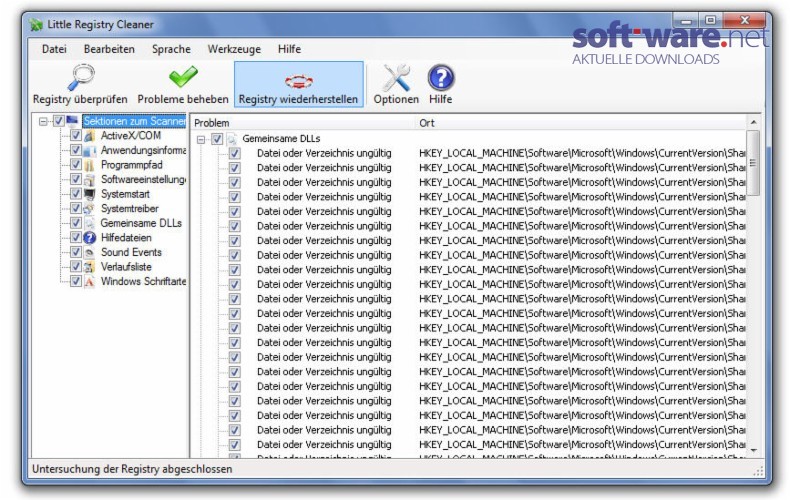
Task: Click the Verlaufsliste section icon
Action: 90,267
